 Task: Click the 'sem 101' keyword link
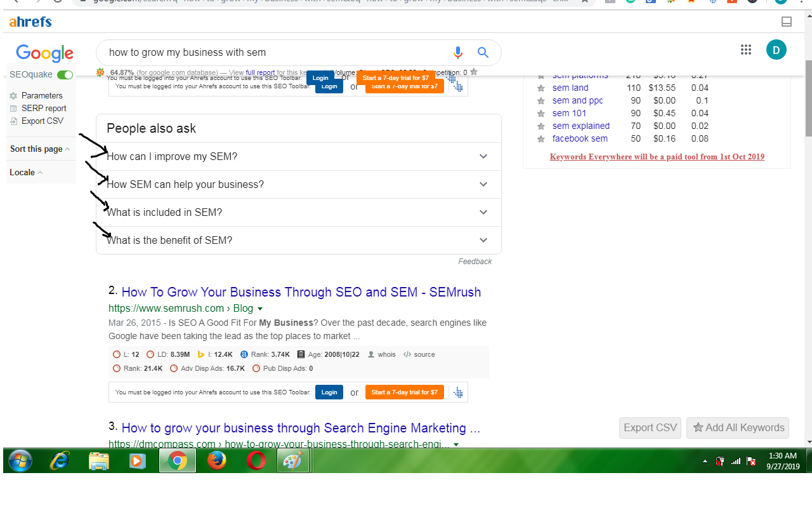pos(570,113)
